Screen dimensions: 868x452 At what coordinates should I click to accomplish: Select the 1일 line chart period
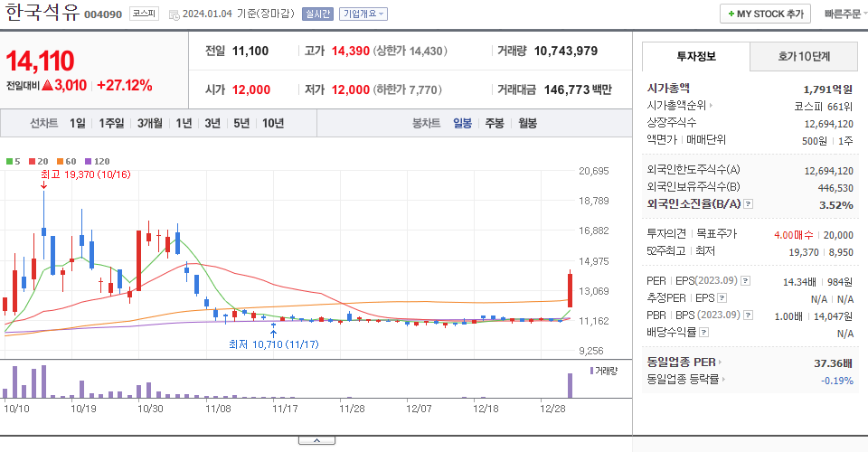point(78,123)
